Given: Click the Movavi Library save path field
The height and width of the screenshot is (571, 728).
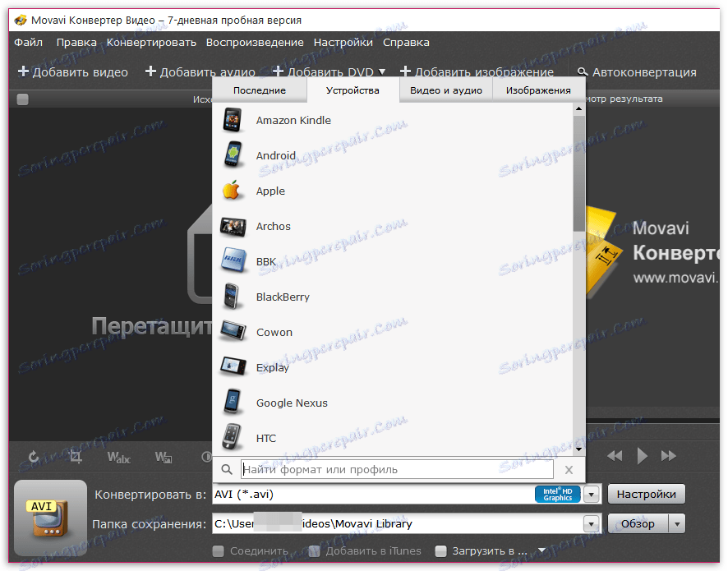Looking at the screenshot, I should (x=398, y=524).
